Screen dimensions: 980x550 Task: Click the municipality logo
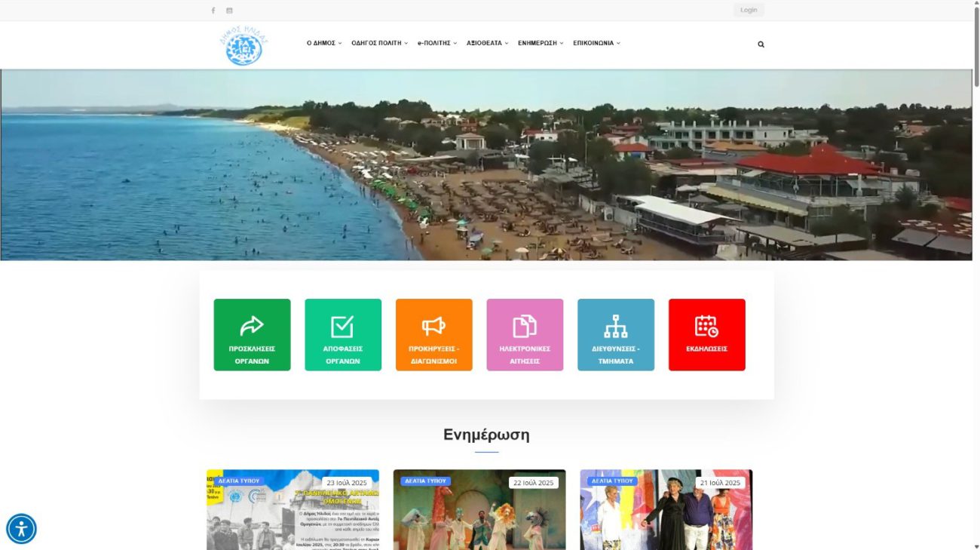[243, 45]
